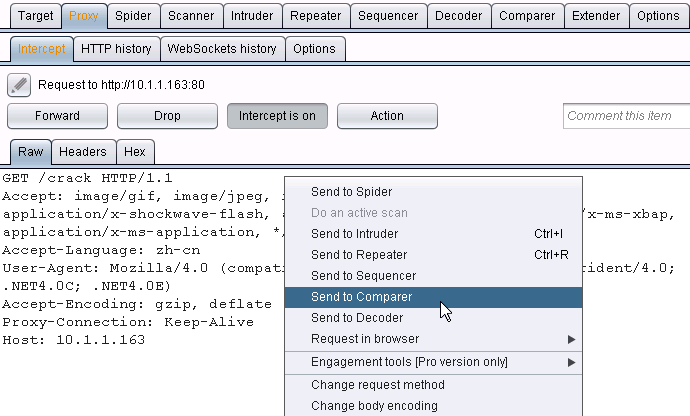This screenshot has width=690, height=416.
Task: Open the Extender tab
Action: 596,16
